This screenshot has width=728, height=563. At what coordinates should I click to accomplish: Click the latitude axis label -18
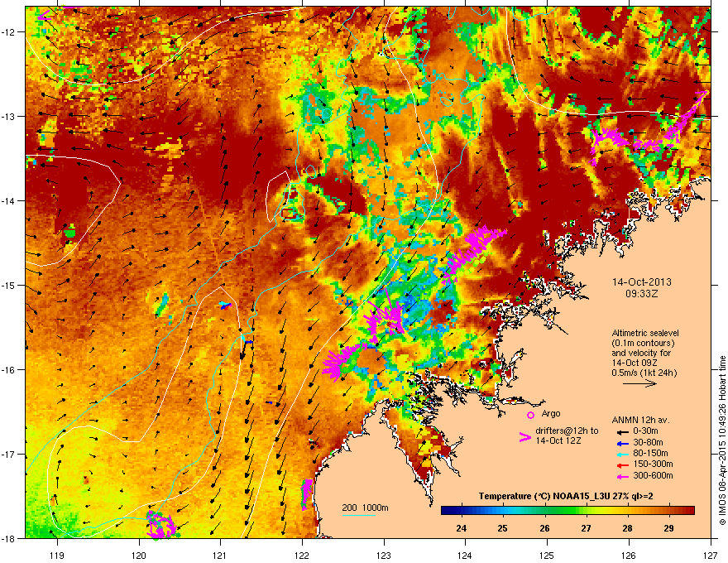[x=9, y=538]
